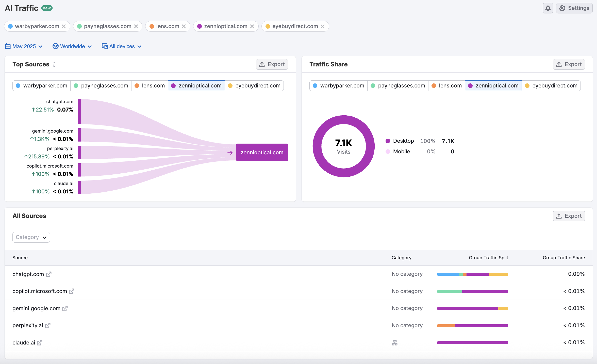Open the external link icon beside chatgpt.com
This screenshot has width=597, height=364.
click(x=49, y=274)
